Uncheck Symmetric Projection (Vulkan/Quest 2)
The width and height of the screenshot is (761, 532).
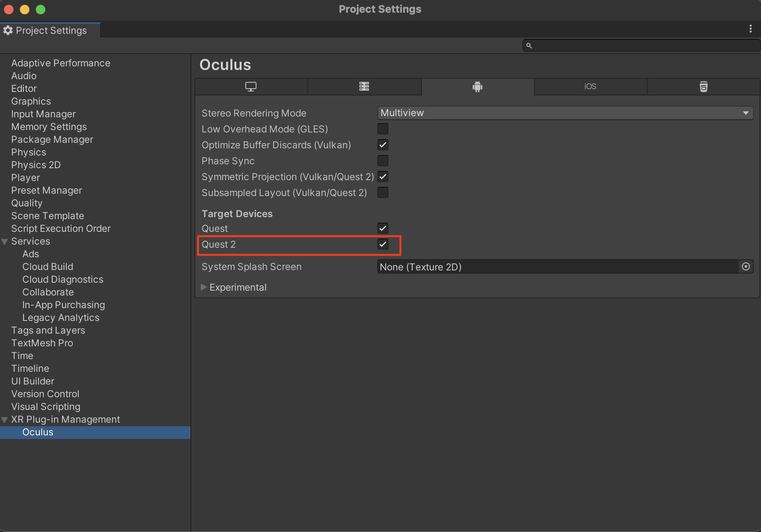[383, 177]
